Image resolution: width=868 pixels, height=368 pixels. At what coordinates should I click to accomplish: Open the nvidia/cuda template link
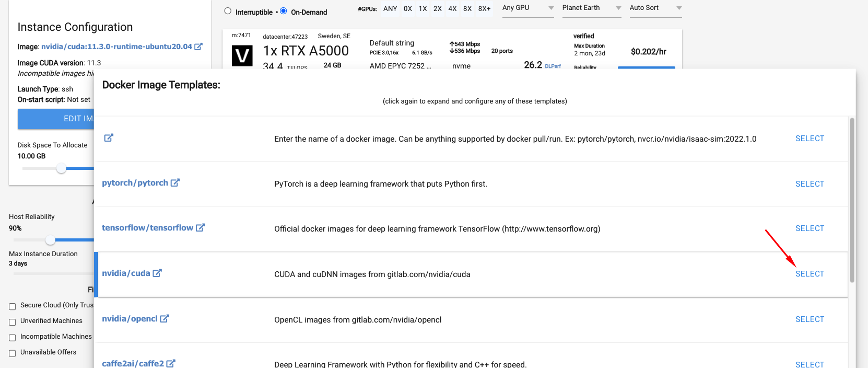(x=126, y=273)
